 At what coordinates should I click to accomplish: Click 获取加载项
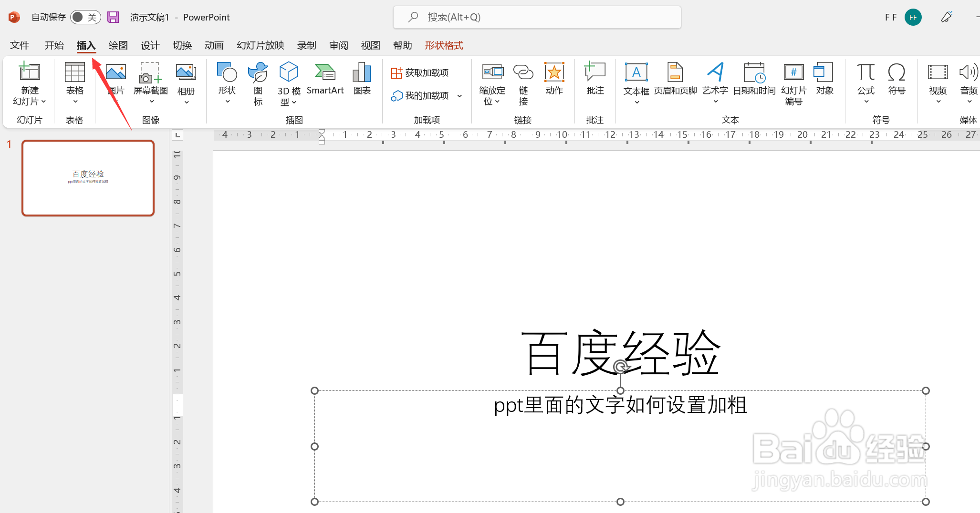click(x=420, y=73)
